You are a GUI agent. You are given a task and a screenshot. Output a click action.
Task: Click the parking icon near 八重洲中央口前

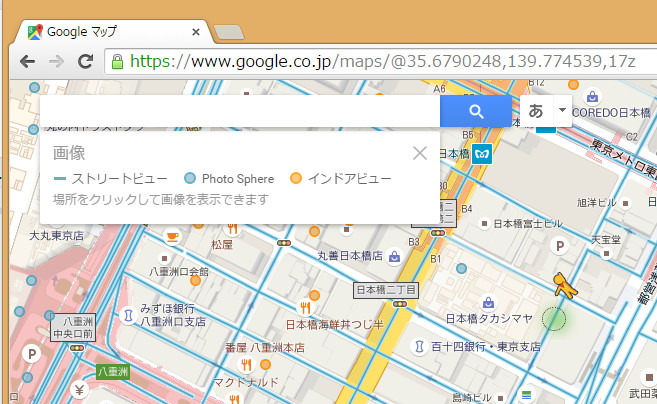pos(31,354)
